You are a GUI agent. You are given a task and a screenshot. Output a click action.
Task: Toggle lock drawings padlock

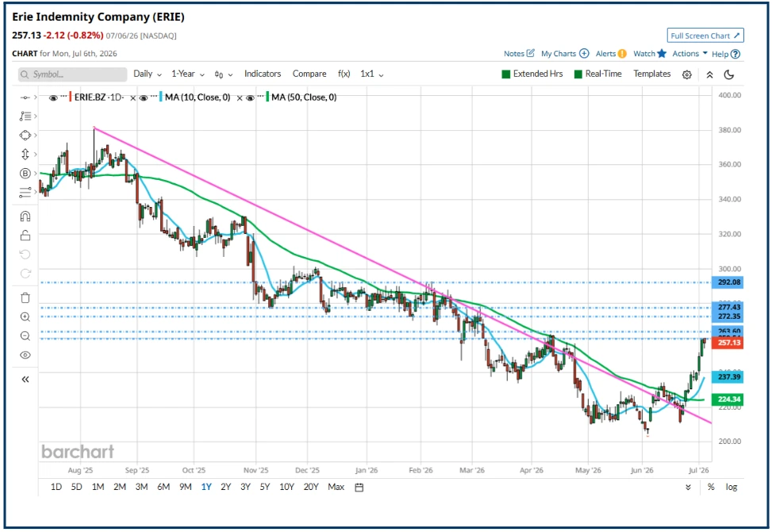(x=25, y=235)
